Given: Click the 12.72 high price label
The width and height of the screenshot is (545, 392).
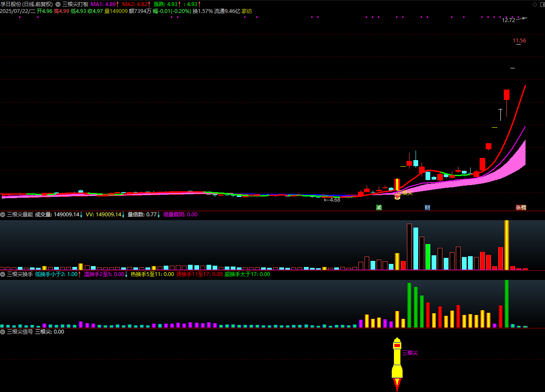Looking at the screenshot, I should pos(508,20).
